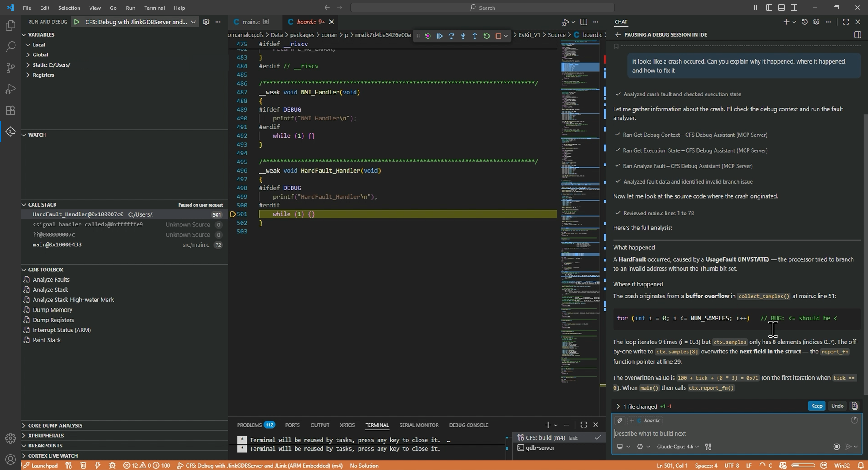Open Run and Debug view icon

point(10,89)
